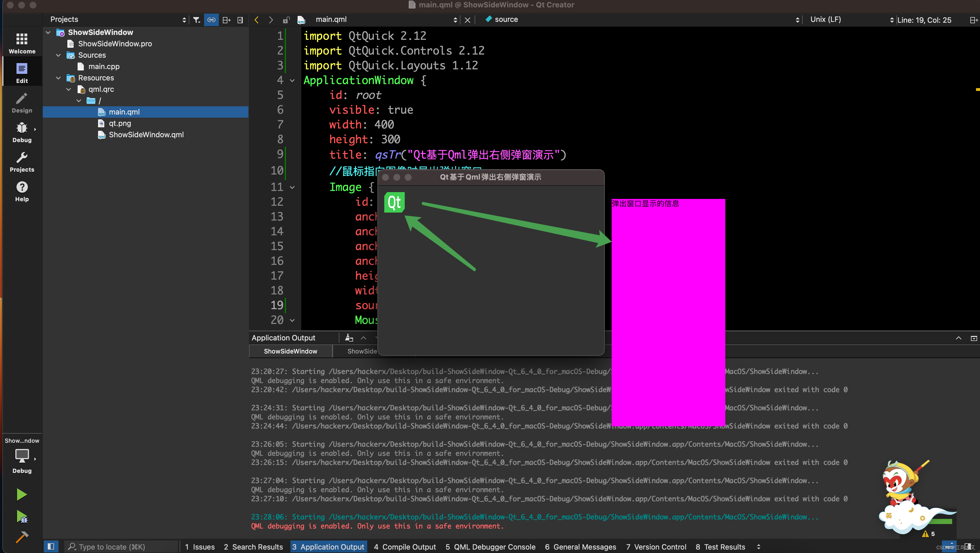Viewport: 980px width, 553px height.
Task: Click the green Run button
Action: [x=22, y=494]
